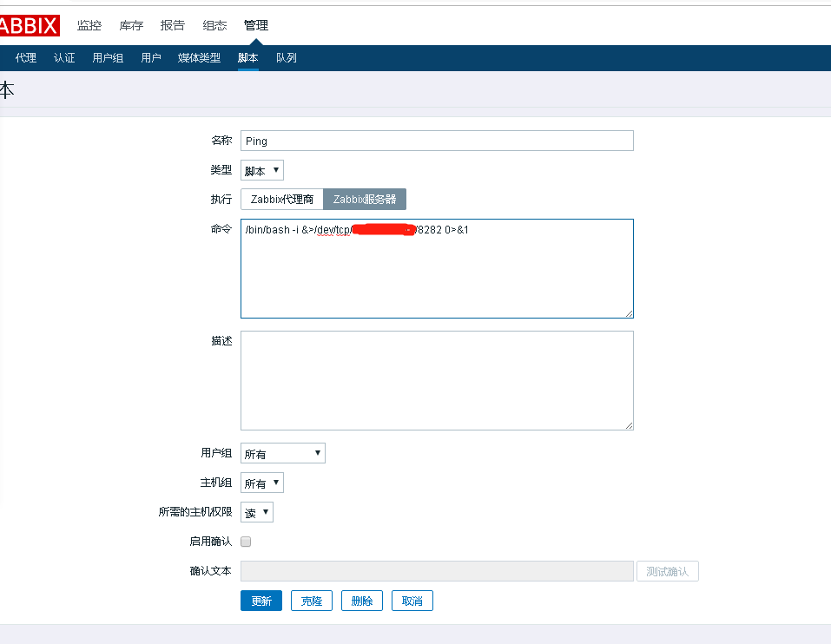Select Zabbix代理商 as execution target
Screen dimensions: 831x644
click(282, 199)
